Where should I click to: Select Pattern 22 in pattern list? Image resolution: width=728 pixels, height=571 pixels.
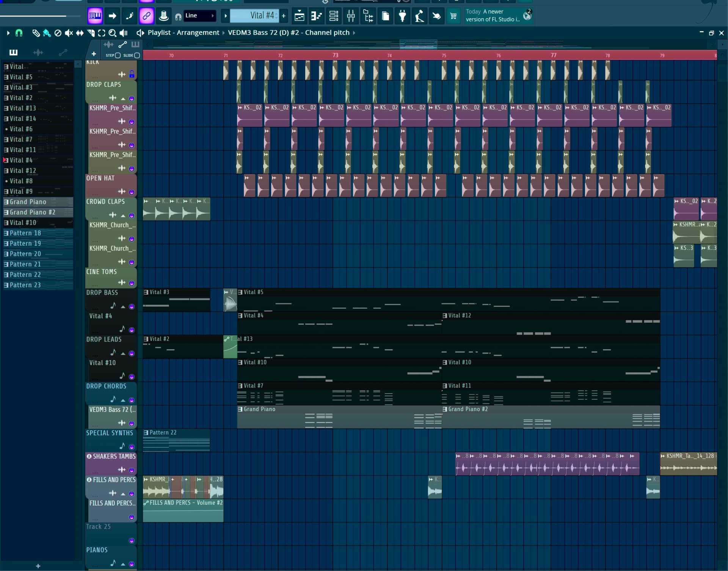click(38, 275)
